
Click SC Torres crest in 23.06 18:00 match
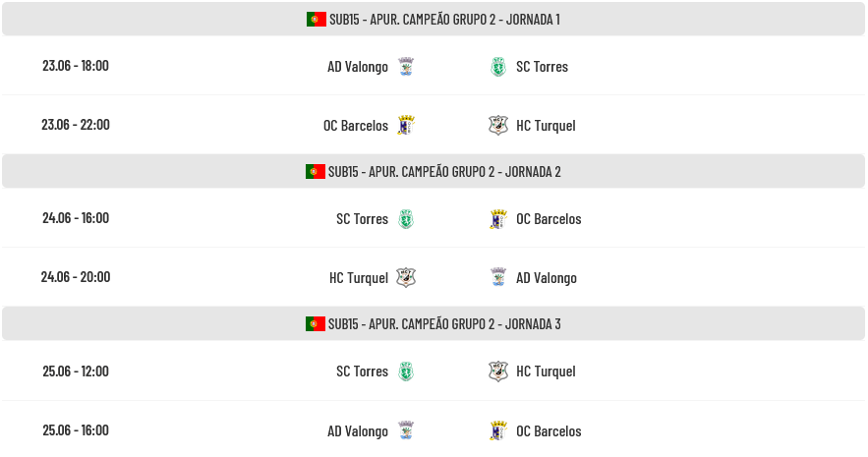pyautogui.click(x=498, y=67)
